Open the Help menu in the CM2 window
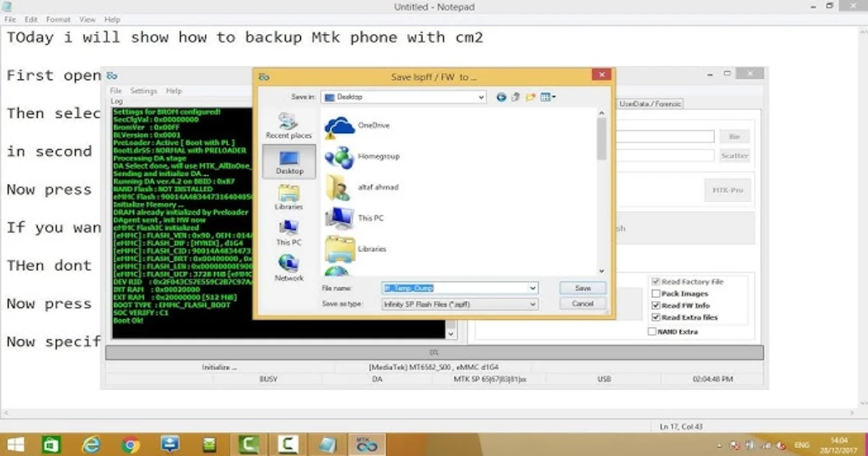 (174, 91)
